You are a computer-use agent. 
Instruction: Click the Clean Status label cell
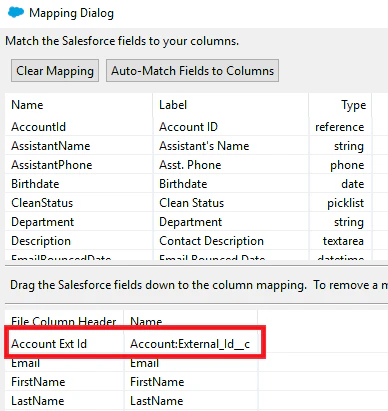click(x=191, y=203)
